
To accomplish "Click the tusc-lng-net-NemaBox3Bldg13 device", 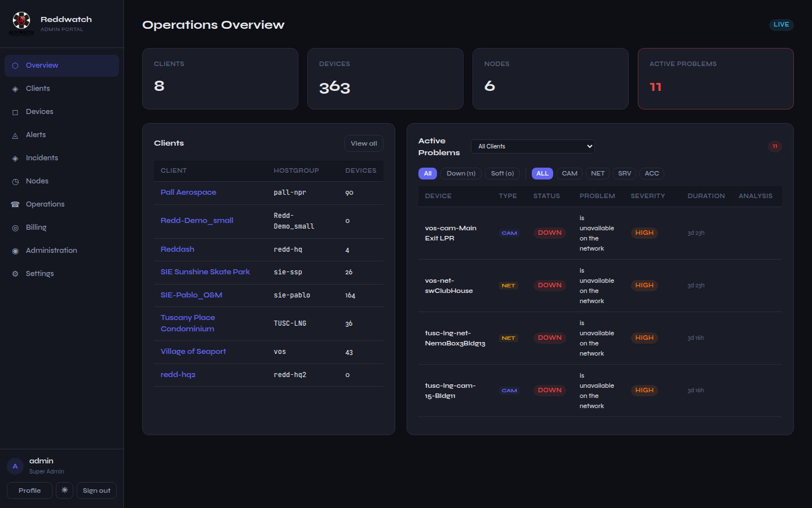I will (455, 338).
